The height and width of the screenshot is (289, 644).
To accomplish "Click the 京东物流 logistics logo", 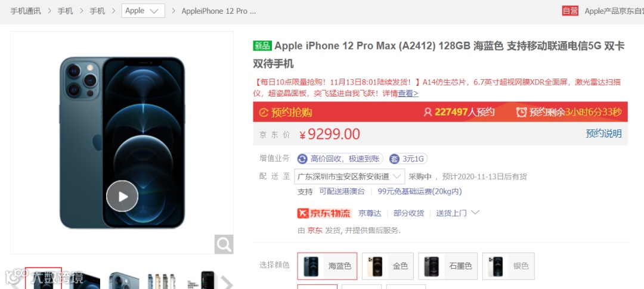I will 324,213.
